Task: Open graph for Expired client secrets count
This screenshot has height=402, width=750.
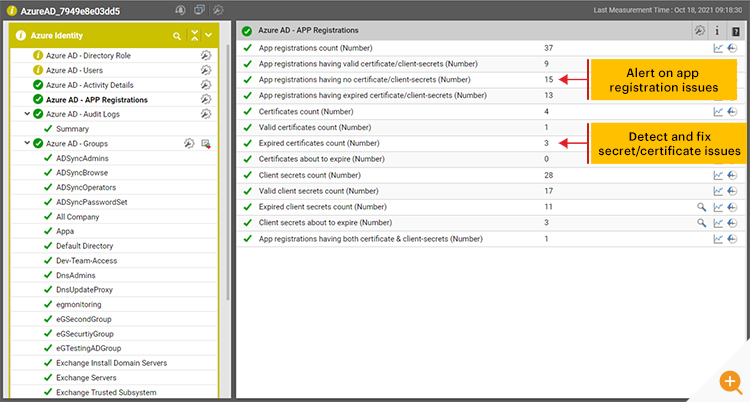Action: point(718,207)
